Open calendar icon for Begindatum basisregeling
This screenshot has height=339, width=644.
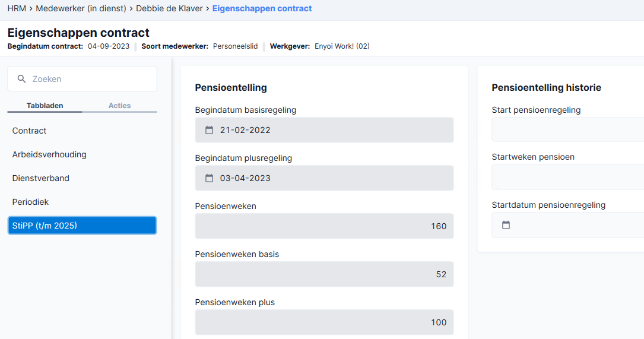tap(209, 130)
